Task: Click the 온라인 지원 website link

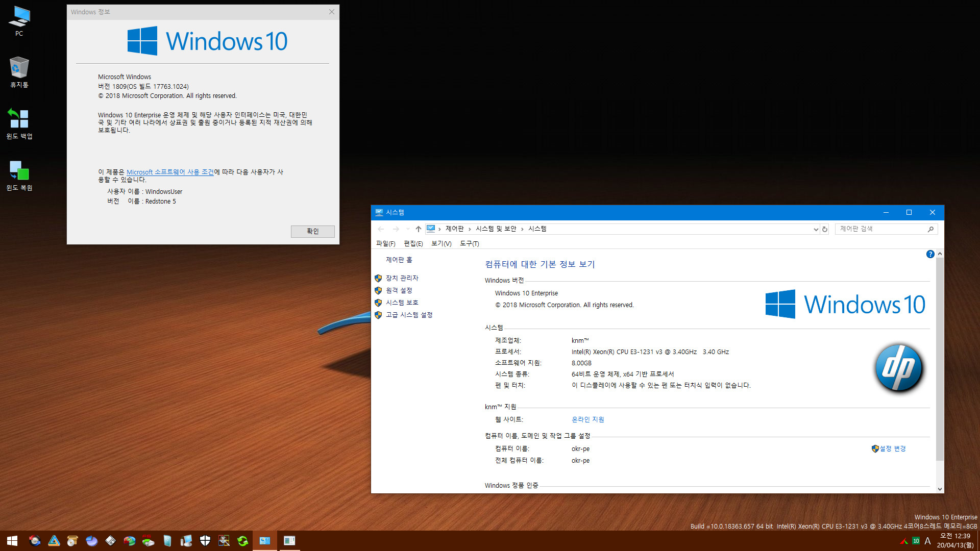Action: tap(587, 419)
